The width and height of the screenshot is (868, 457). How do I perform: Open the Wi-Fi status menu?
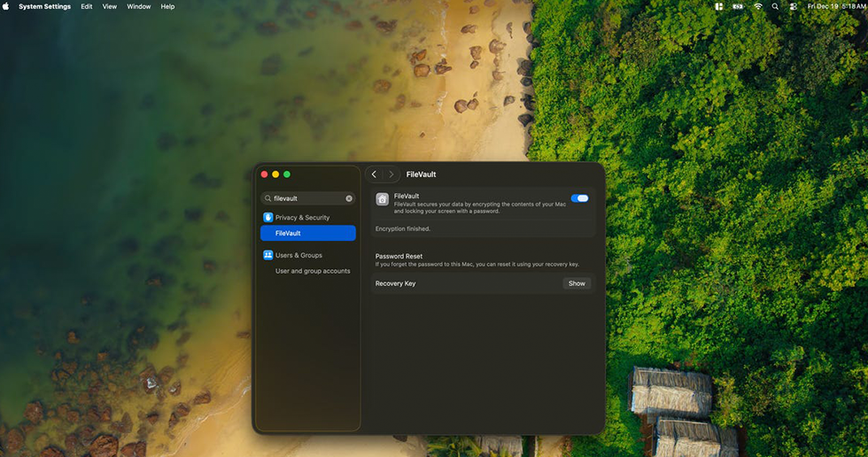click(757, 6)
